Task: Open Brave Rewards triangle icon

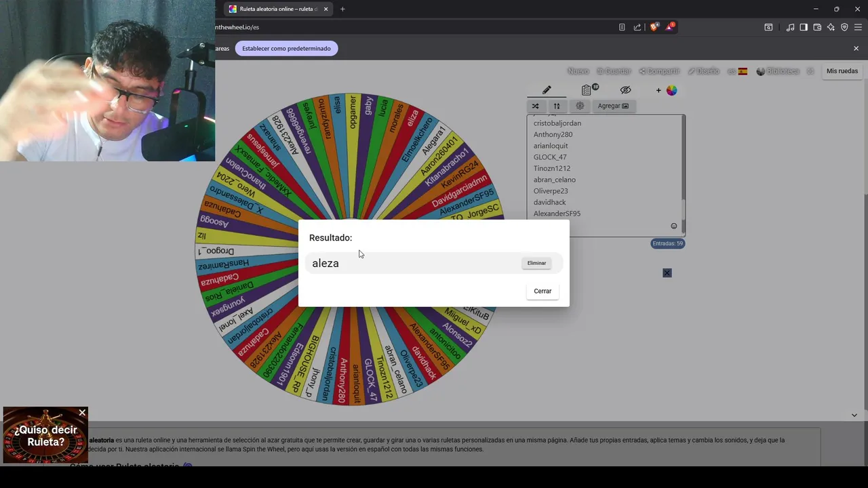Action: click(670, 27)
